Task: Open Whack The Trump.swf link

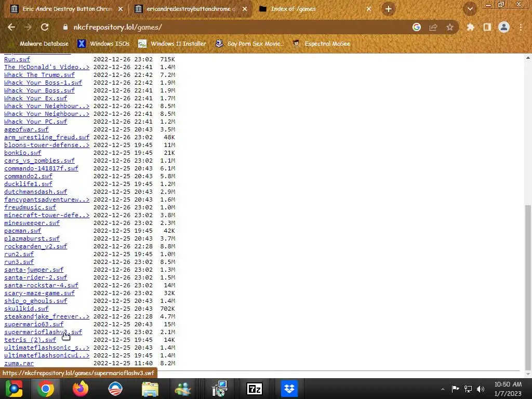Action: (x=39, y=75)
